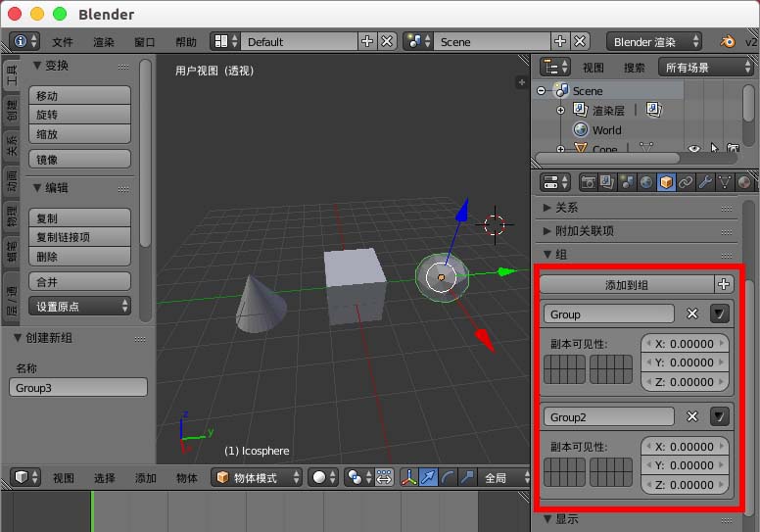The width and height of the screenshot is (760, 532).
Task: Collapse the Scene tree in outliner
Action: [x=542, y=91]
